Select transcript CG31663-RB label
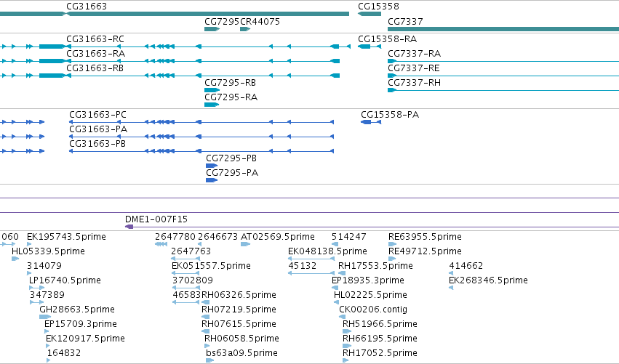Screen dimensions: 619x364 95,68
